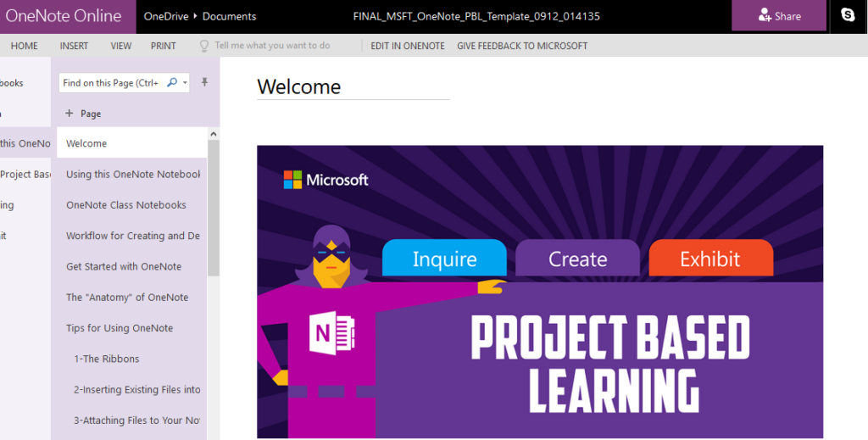Click the lightbulb Tell me icon
The image size is (868, 440).
pos(203,46)
